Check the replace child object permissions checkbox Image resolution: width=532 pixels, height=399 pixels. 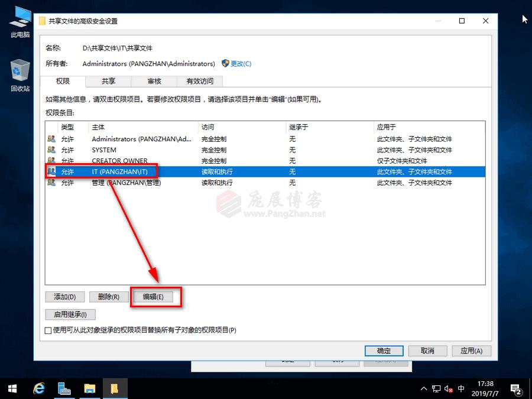pos(48,330)
